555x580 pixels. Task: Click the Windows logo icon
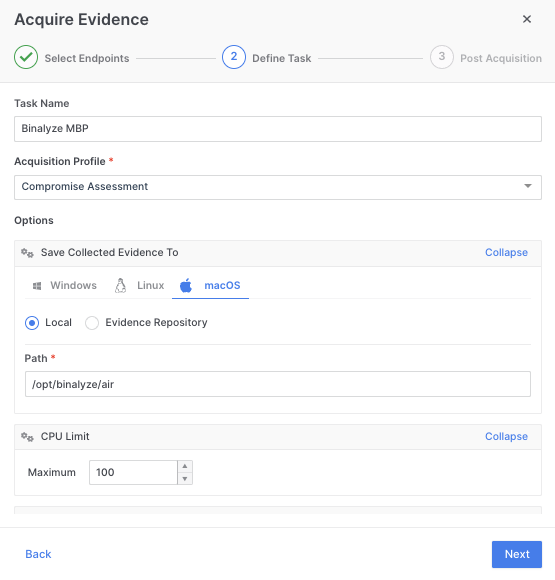(x=37, y=286)
